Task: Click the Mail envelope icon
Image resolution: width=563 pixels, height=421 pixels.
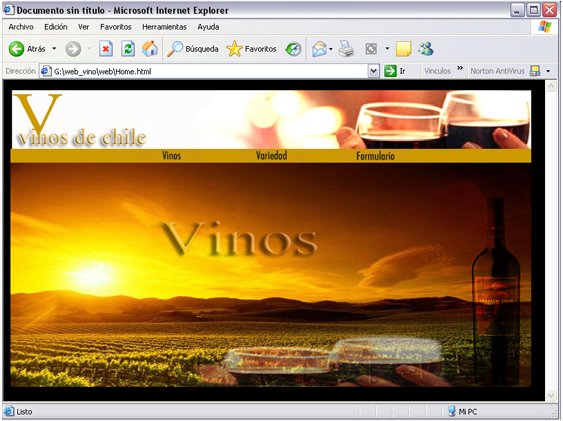Action: pyautogui.click(x=319, y=49)
